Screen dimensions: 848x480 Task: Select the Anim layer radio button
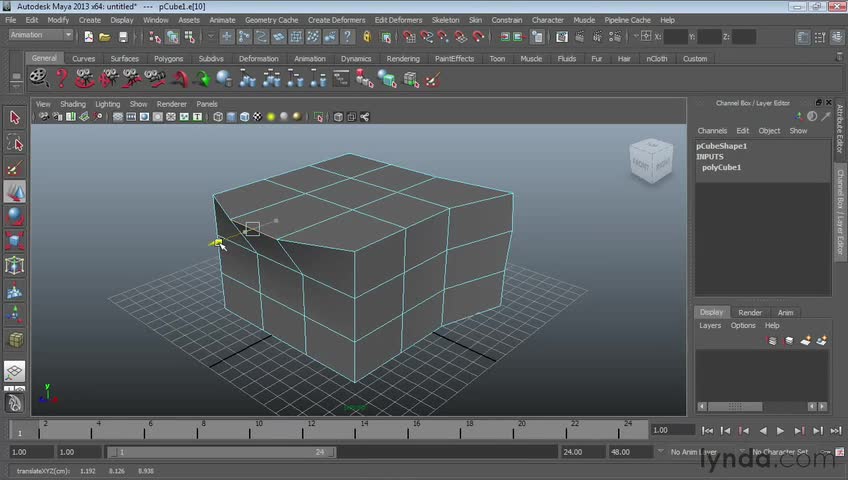[x=786, y=312]
